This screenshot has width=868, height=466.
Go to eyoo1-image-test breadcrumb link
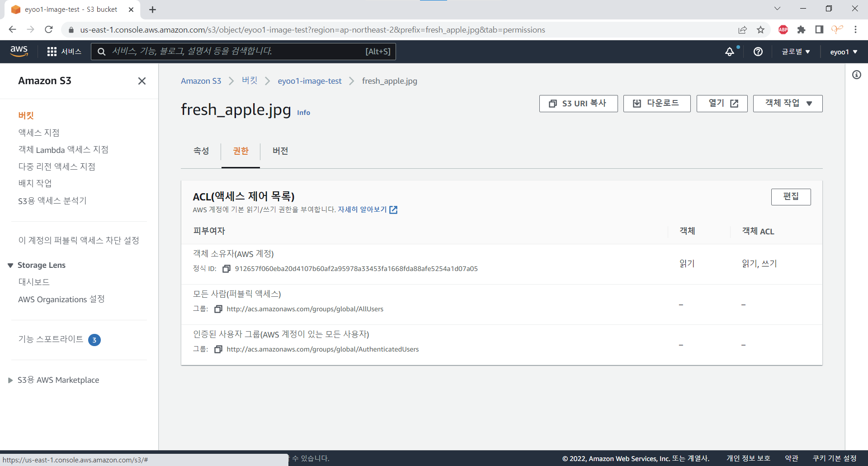click(x=310, y=81)
